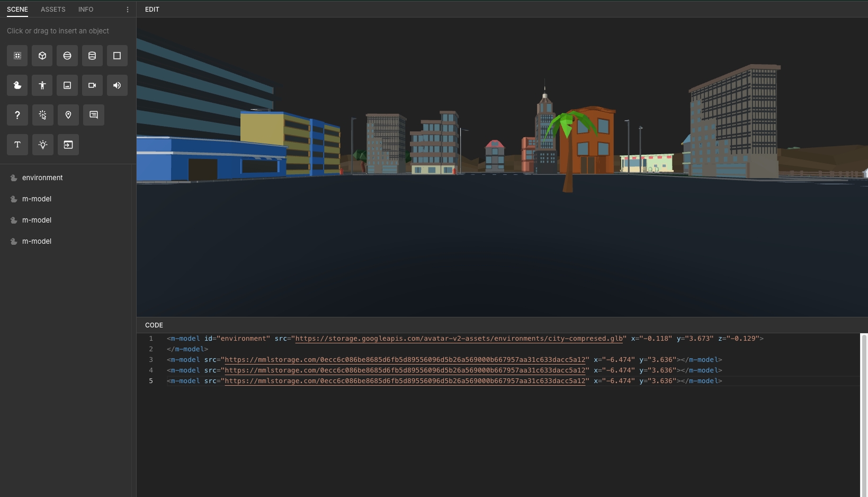Add a position marker pin object
868x497 pixels.
(x=68, y=115)
